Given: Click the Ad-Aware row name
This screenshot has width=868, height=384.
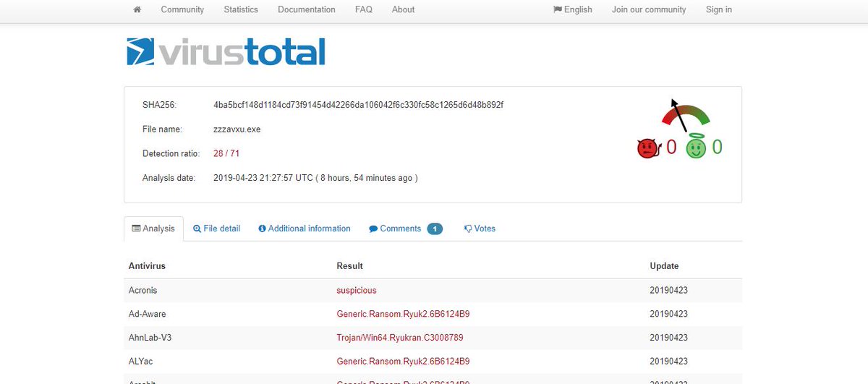Looking at the screenshot, I should 148,314.
